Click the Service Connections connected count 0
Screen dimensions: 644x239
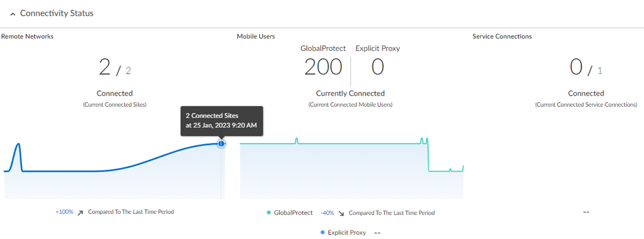(x=576, y=68)
